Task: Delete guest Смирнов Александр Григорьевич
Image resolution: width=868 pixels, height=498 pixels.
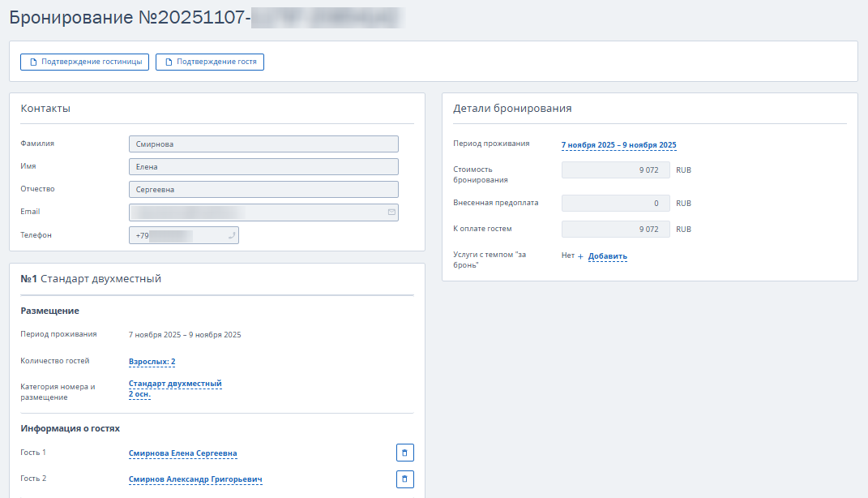Action: coord(404,479)
